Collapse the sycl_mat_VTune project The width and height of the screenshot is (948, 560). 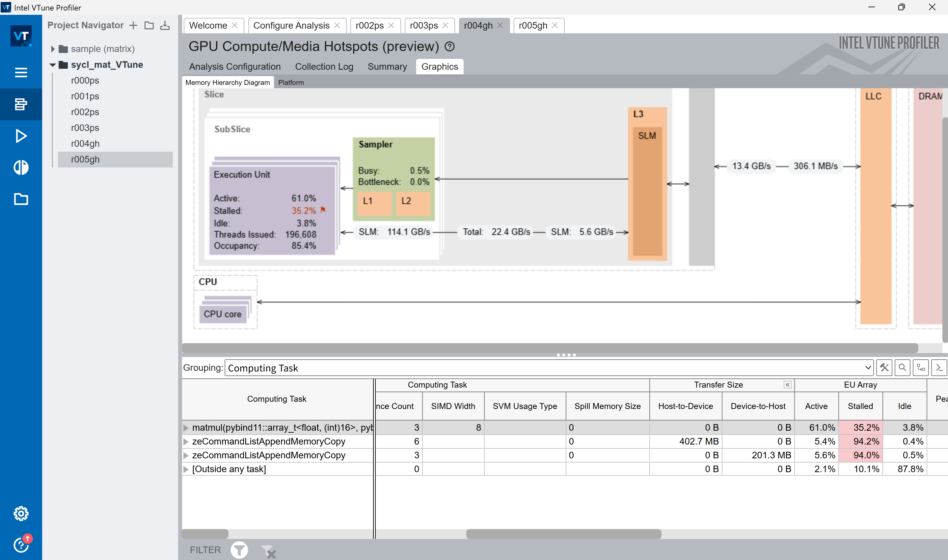point(52,65)
